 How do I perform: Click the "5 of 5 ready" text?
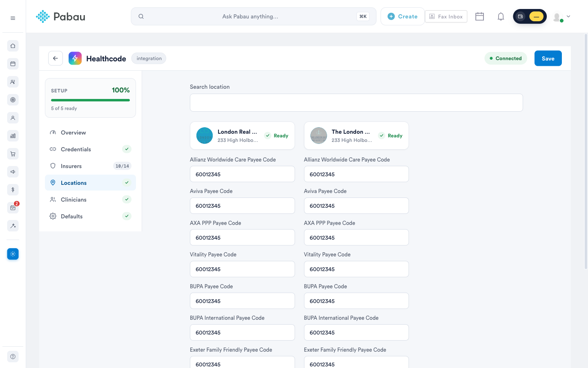coord(64,108)
